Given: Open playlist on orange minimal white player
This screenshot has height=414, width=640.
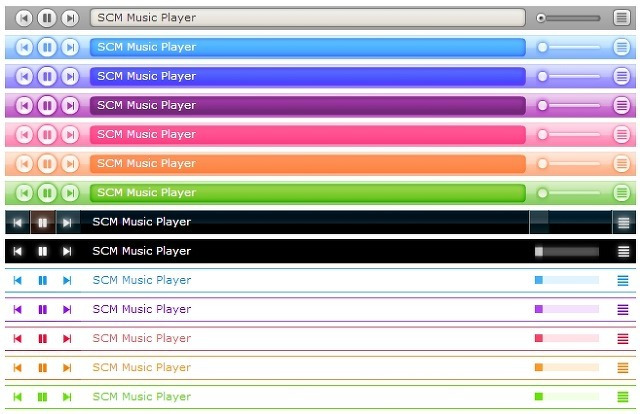Looking at the screenshot, I should tap(623, 368).
